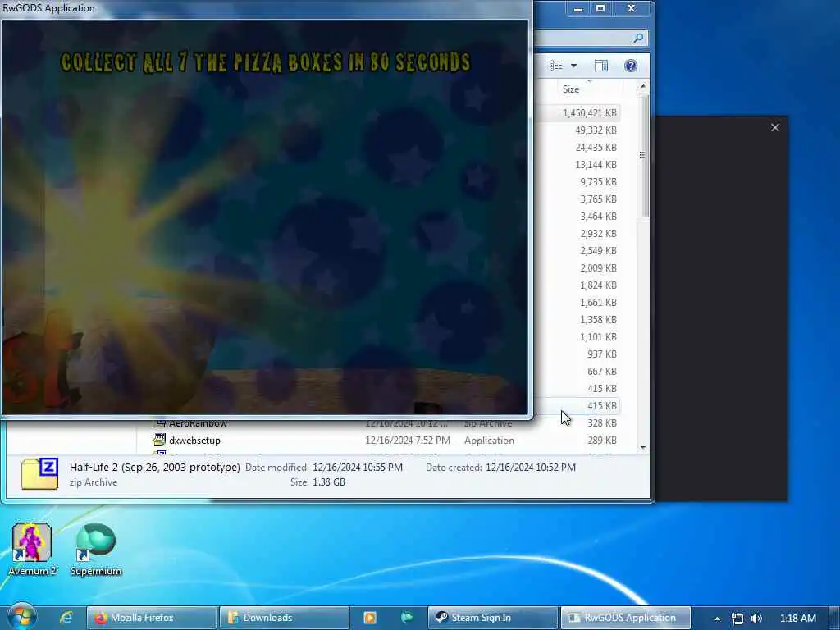Open the volume speaker tray icon
The width and height of the screenshot is (840, 630).
[756, 619]
